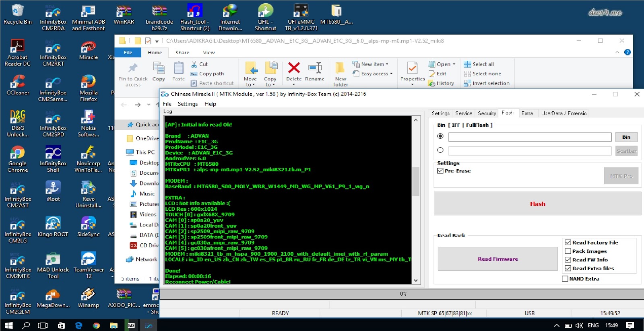Click Read Firmware button
Screen dimensions: 644x331
tap(498, 259)
